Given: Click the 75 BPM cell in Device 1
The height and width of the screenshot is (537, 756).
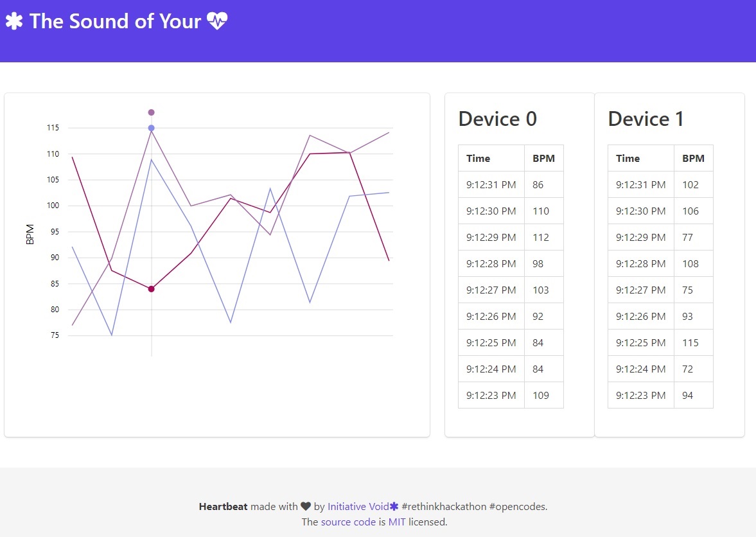Looking at the screenshot, I should click(693, 290).
